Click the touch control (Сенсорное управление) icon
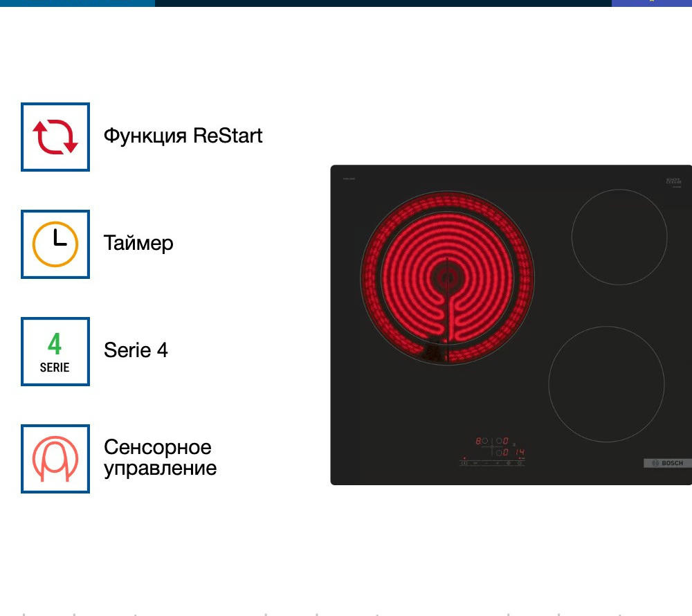Viewport: 692px width, 616px height. pos(55,459)
